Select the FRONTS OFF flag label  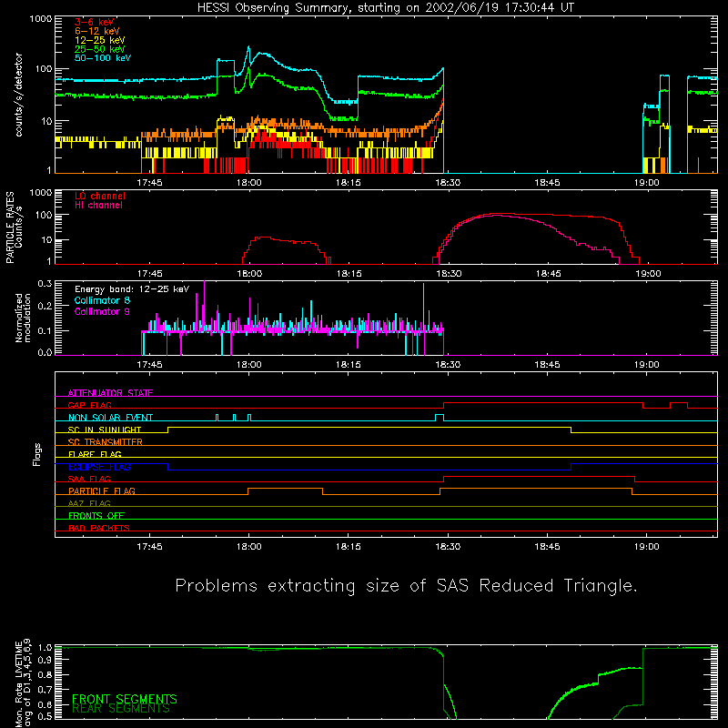pyautogui.click(x=96, y=516)
